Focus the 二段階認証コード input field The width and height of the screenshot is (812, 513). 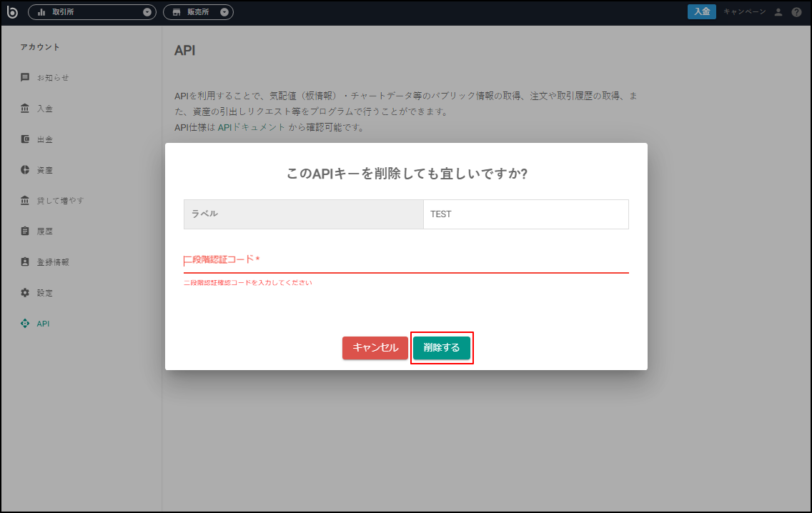pos(406,260)
